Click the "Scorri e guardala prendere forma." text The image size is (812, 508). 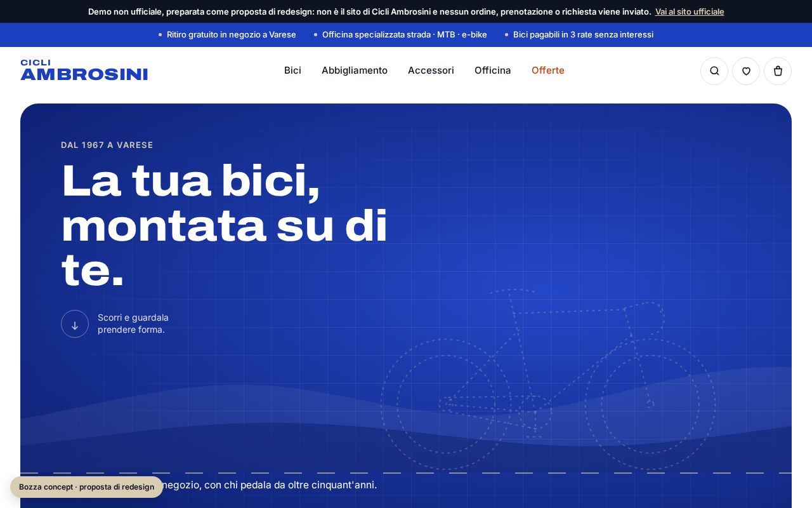(133, 324)
